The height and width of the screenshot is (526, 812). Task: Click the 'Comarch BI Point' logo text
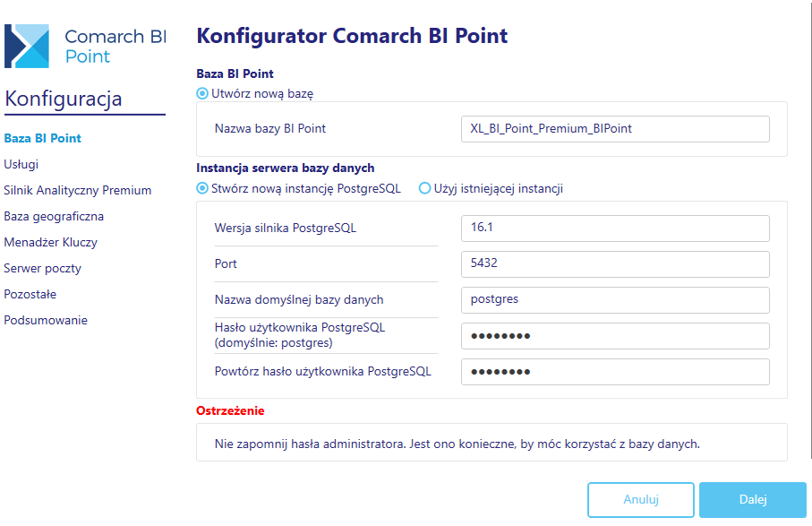(x=115, y=46)
